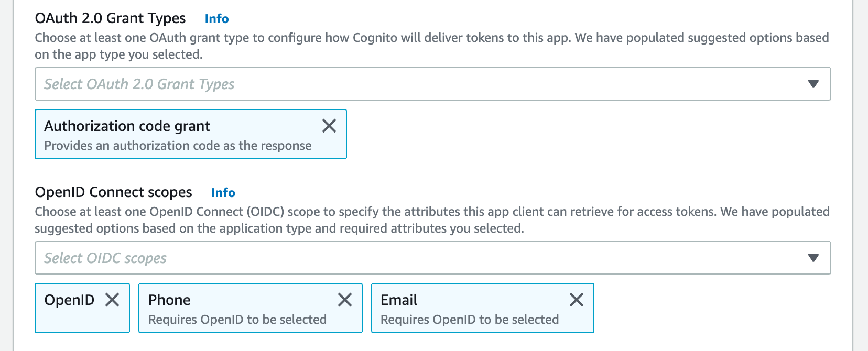Screen dimensions: 868x351
Task: Select the Authorization code grant chip
Action: coord(128,126)
